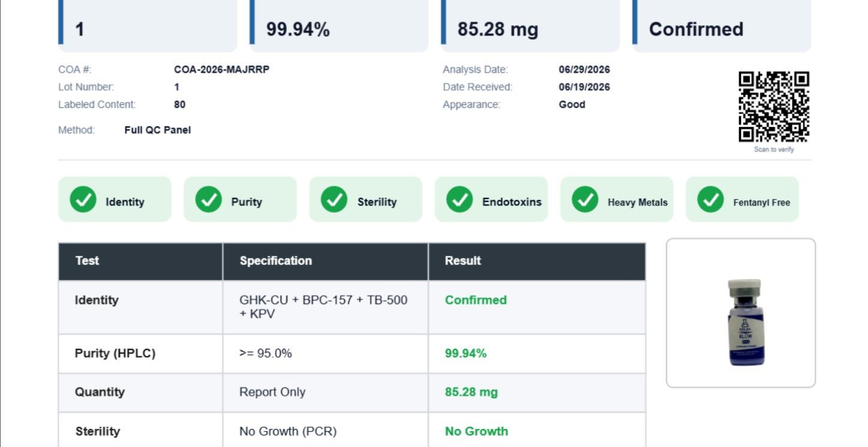Image resolution: width=868 pixels, height=447 pixels.
Task: Click the Endotoxins green checkmark icon
Action: coord(460,200)
